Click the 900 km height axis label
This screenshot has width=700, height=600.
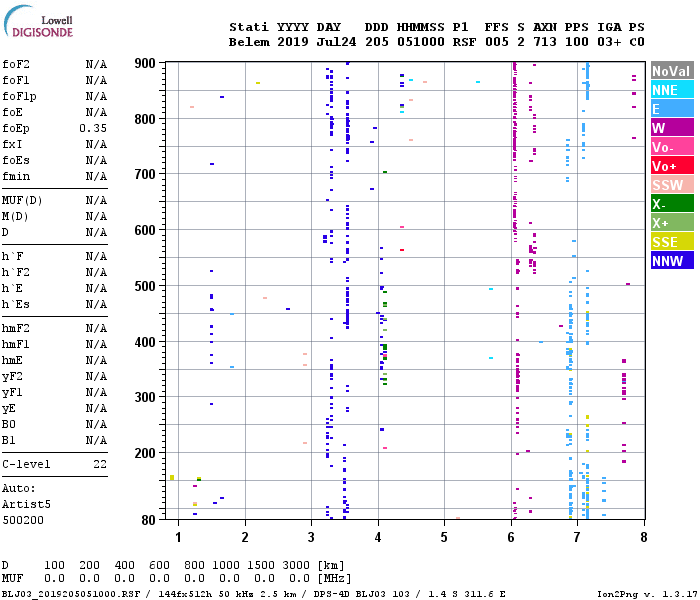145,63
